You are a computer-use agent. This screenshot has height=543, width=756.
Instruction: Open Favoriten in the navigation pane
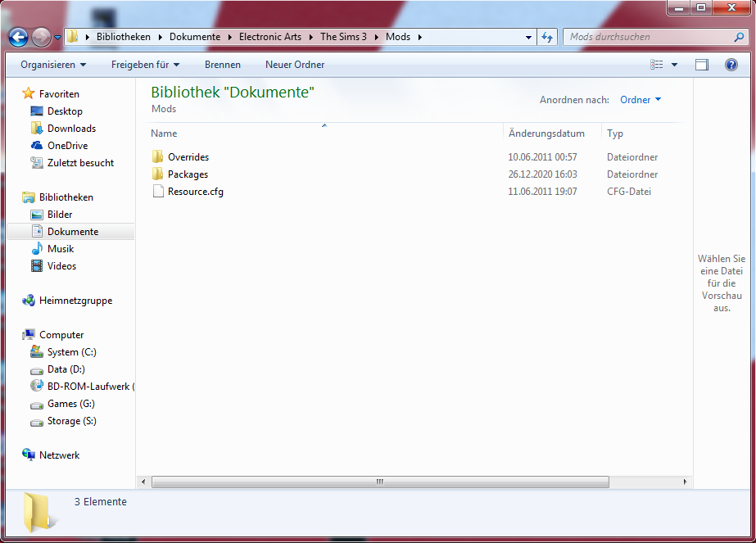tap(59, 94)
